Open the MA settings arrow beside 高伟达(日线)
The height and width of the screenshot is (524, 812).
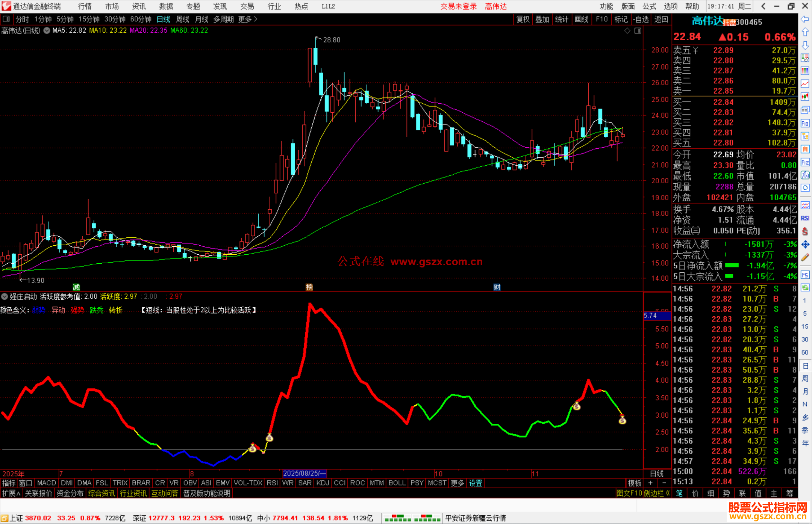[47, 31]
